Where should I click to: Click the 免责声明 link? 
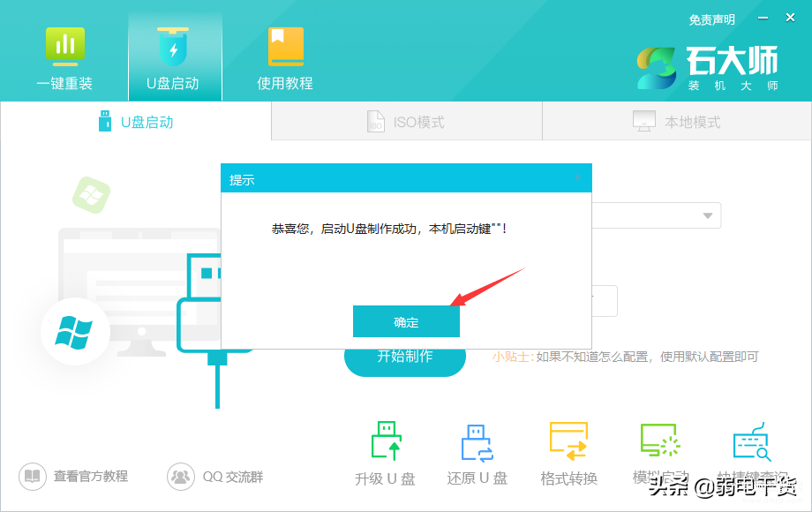pos(711,19)
